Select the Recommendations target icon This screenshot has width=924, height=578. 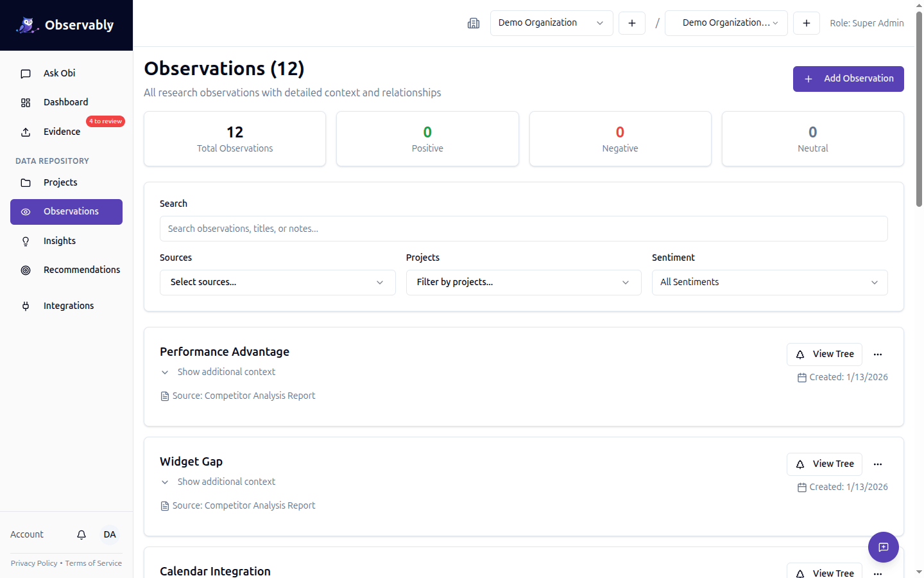coord(26,270)
